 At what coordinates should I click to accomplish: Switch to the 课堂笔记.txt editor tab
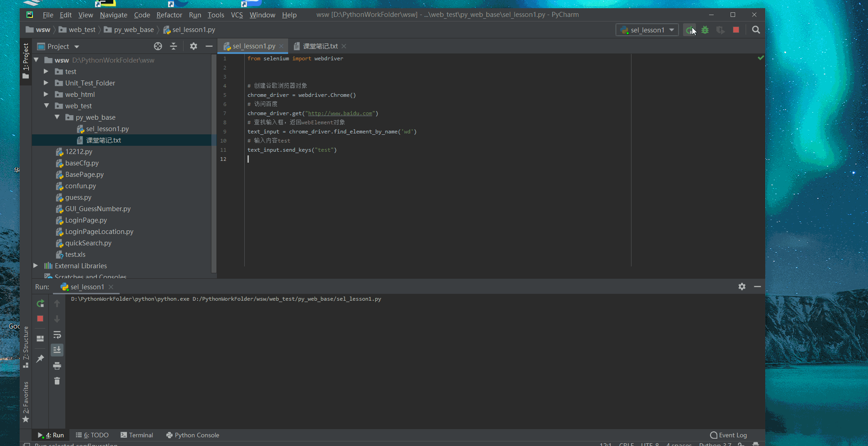coord(320,46)
